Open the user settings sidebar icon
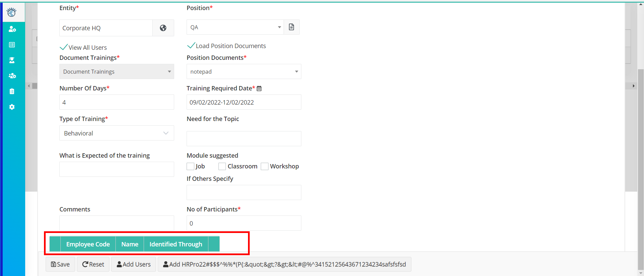The image size is (644, 276). click(12, 29)
